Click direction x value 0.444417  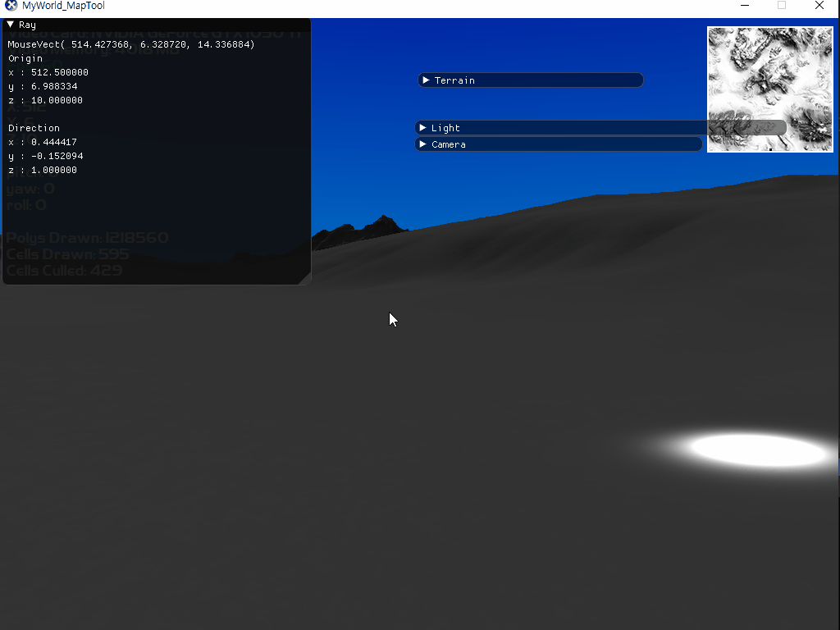pos(53,142)
